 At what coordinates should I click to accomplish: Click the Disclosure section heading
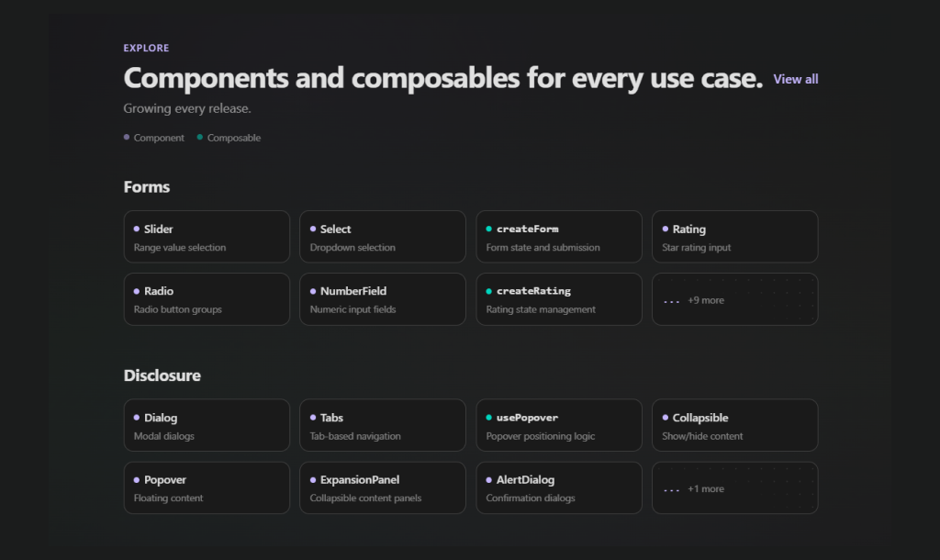162,375
